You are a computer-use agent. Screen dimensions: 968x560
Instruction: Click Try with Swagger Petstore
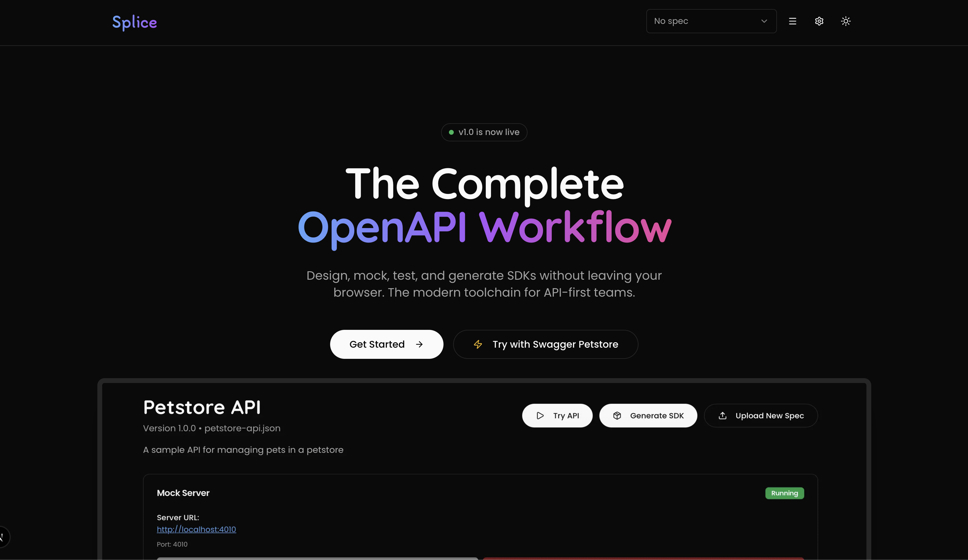(555, 344)
